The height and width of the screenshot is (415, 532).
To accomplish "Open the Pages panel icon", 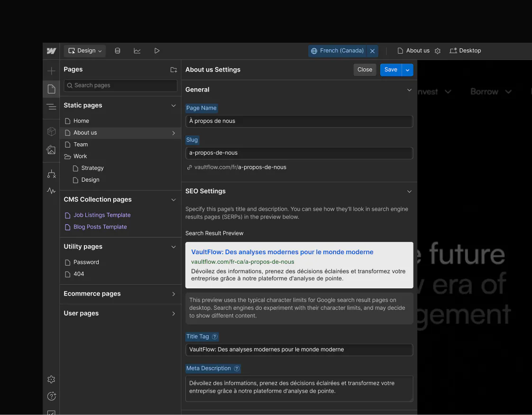I will click(51, 89).
